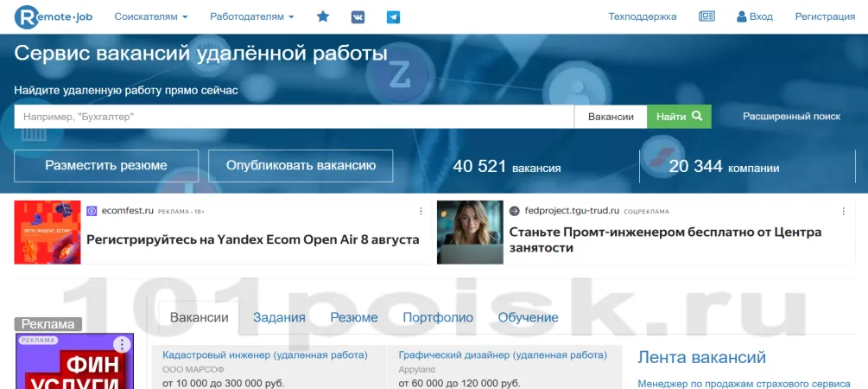The height and width of the screenshot is (389, 868).
Task: Click the ecomfest.ru site favicon
Action: (x=92, y=211)
